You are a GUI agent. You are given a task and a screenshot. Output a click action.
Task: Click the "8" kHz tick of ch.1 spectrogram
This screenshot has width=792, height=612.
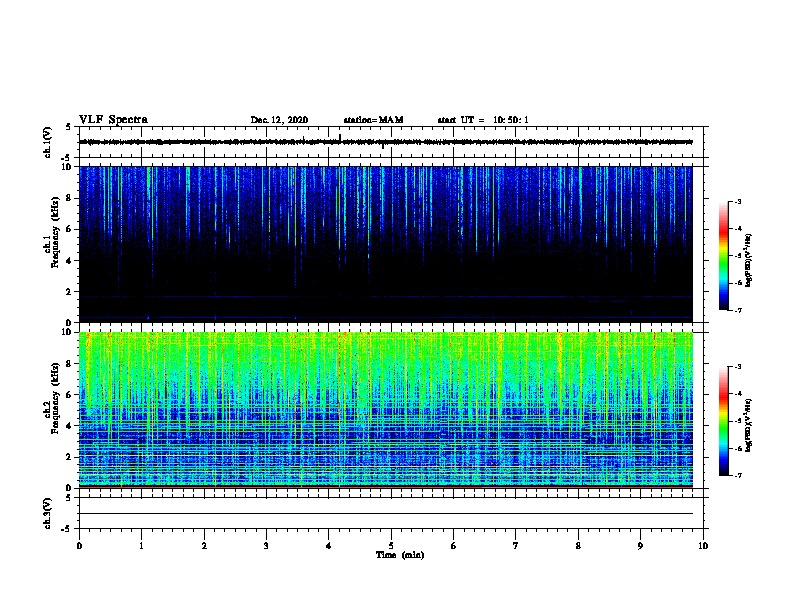[69, 198]
